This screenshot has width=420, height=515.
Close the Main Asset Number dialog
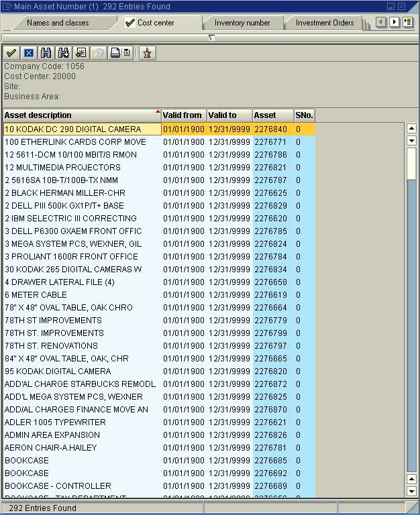(401, 6)
